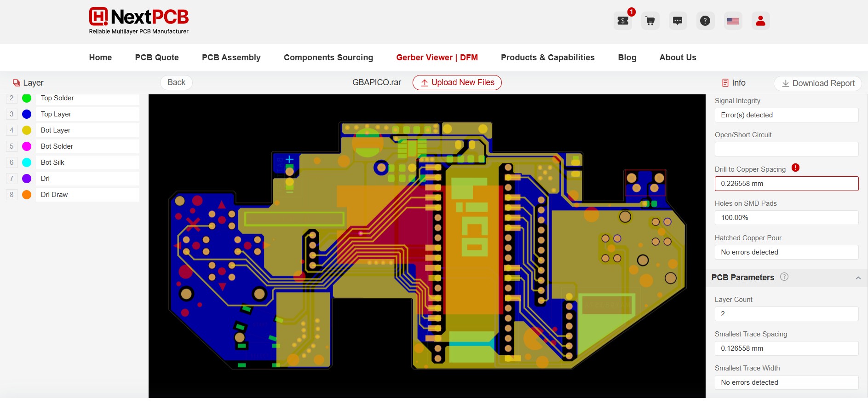Click the Layer panel icon

[17, 83]
